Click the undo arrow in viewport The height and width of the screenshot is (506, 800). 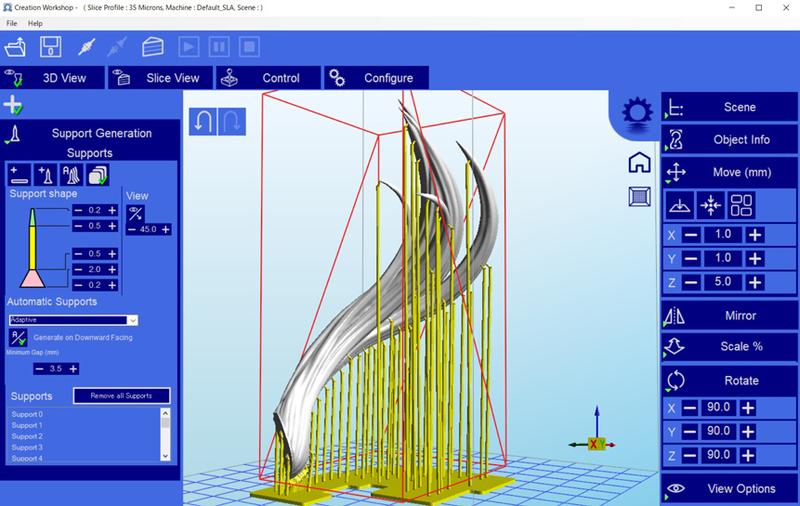click(x=202, y=121)
